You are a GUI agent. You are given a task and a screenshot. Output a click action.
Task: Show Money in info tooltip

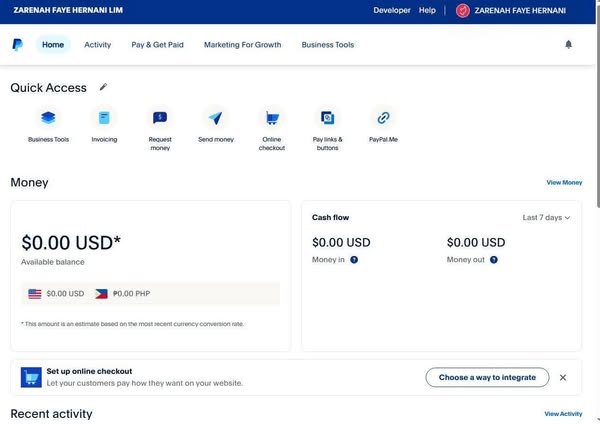tap(354, 260)
